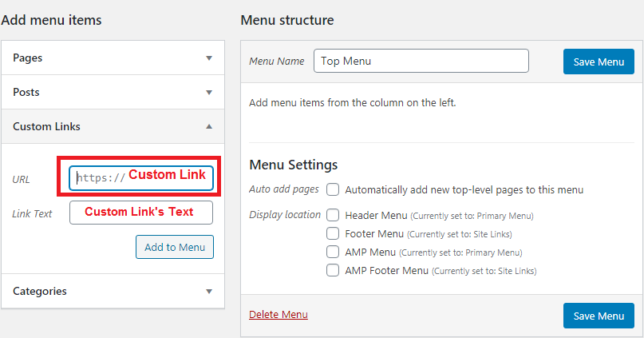Click into the Menu Name field

[x=421, y=61]
